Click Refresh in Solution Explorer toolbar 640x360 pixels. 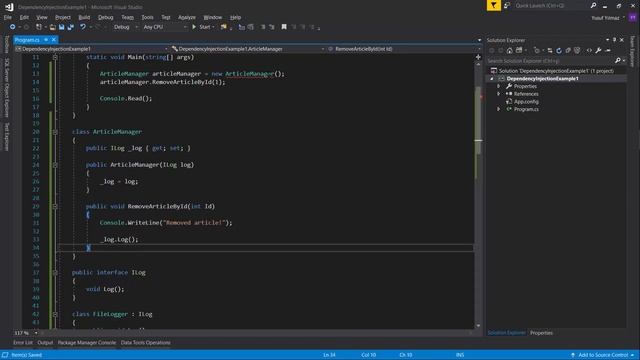559,51
